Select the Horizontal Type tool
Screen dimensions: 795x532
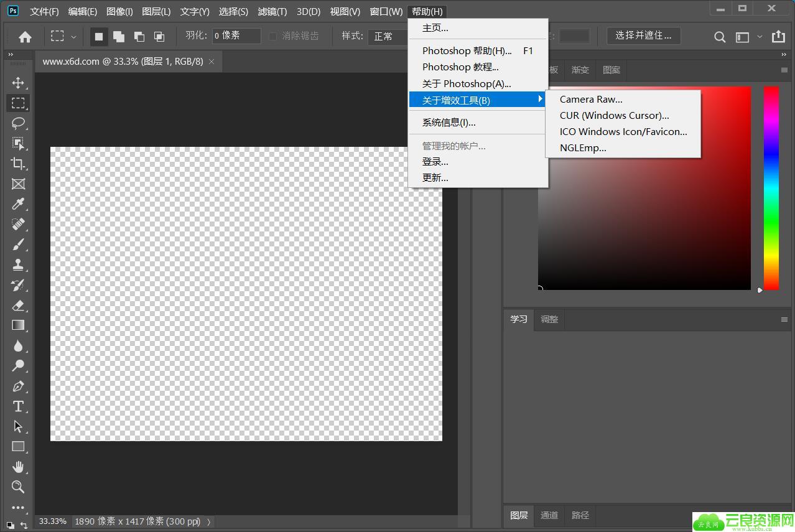18,406
